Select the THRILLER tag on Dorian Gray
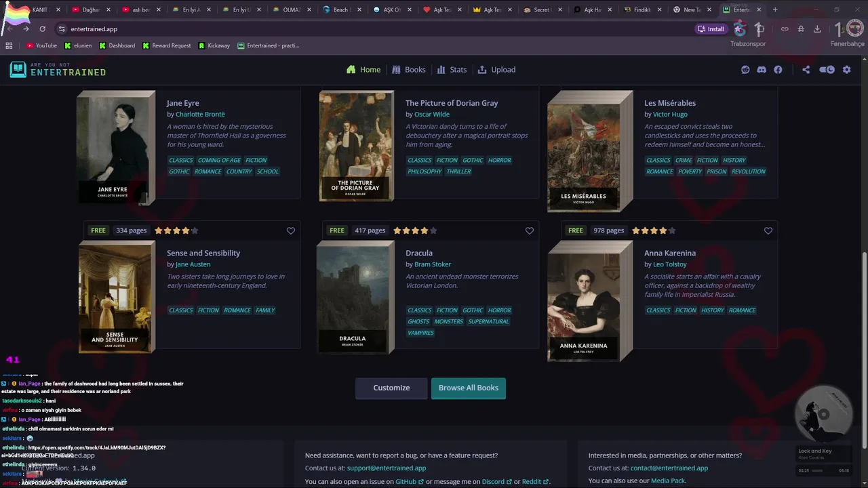This screenshot has width=868, height=488. 458,171
